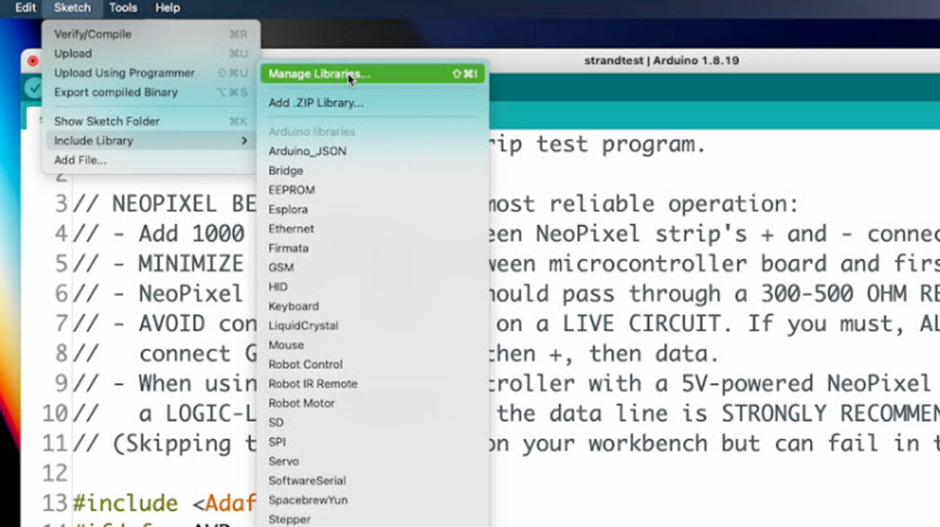Choose Add .ZIP Library...

[372, 103]
